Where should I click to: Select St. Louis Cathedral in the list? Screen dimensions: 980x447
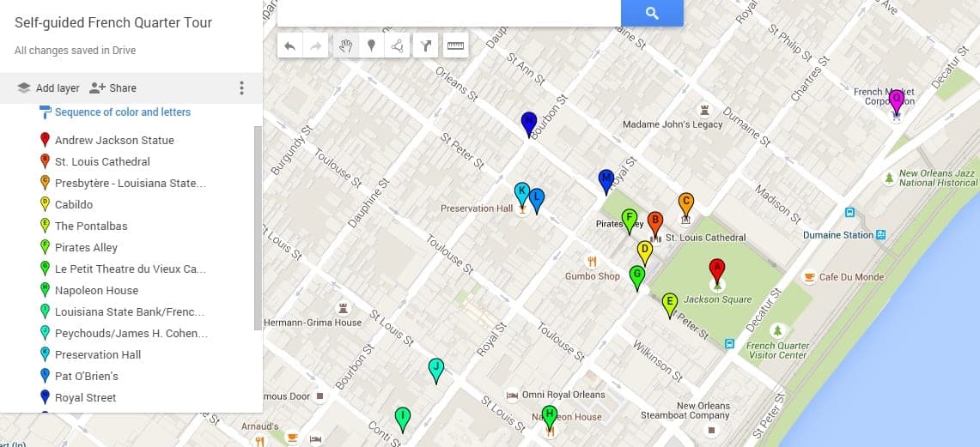pos(102,161)
